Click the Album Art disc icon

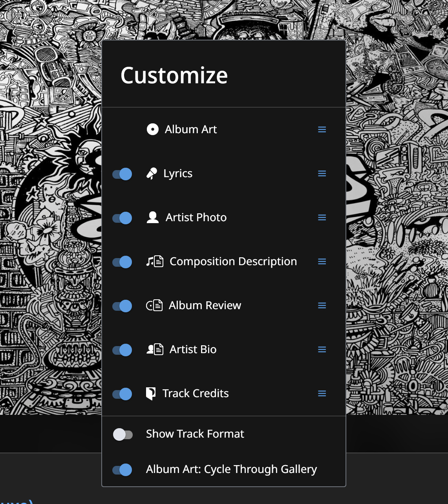coord(152,129)
